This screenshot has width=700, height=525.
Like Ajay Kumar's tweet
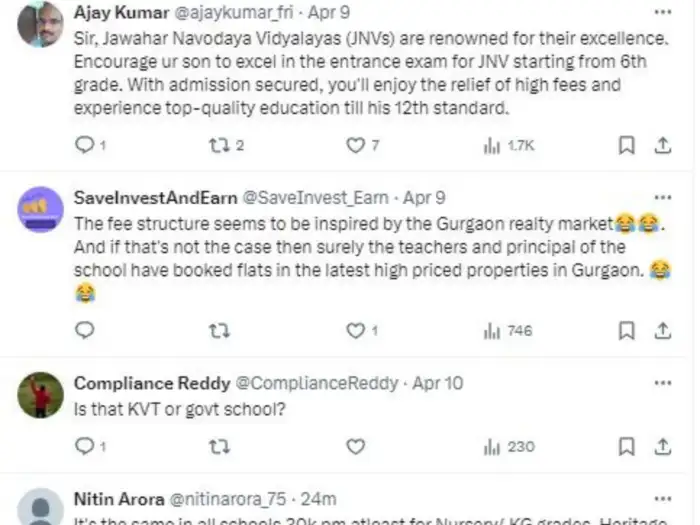coord(355,146)
